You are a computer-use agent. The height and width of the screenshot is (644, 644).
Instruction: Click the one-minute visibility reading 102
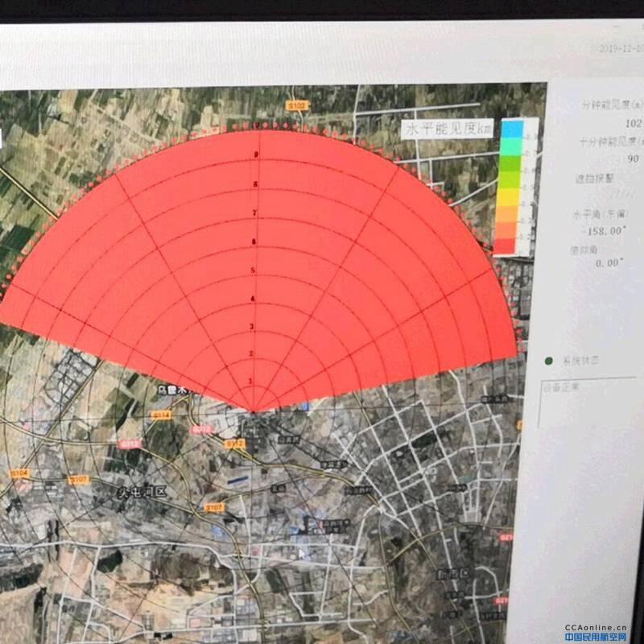633,123
